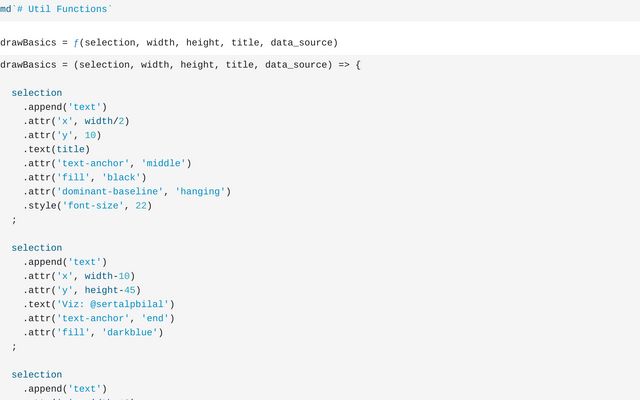Click the height-45 expression
The height and width of the screenshot is (400, 640).
pyautogui.click(x=109, y=290)
